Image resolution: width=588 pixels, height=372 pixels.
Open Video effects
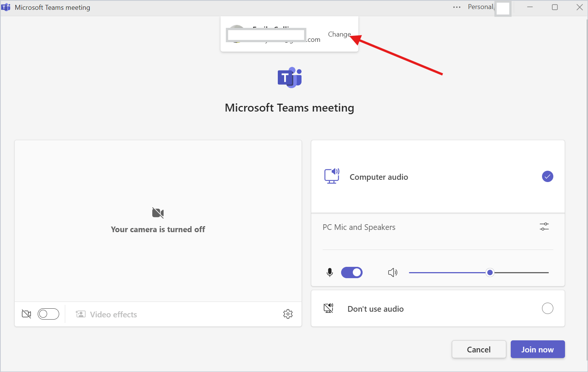coord(106,314)
